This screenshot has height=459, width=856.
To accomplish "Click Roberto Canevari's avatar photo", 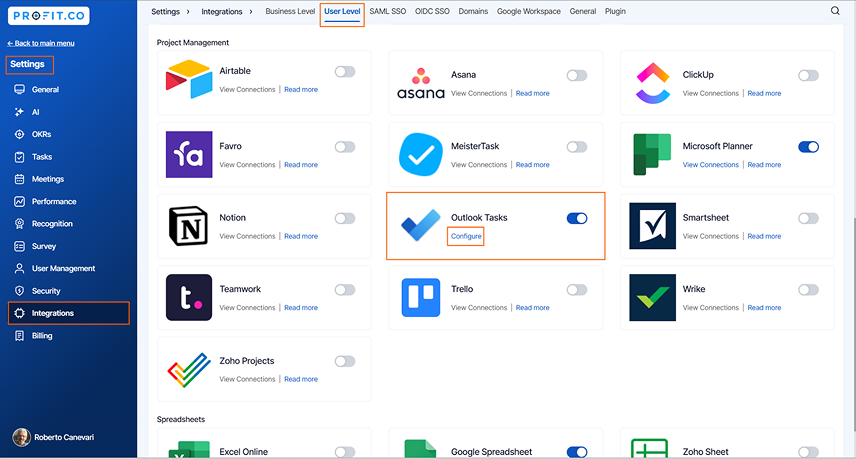I will coord(21,437).
